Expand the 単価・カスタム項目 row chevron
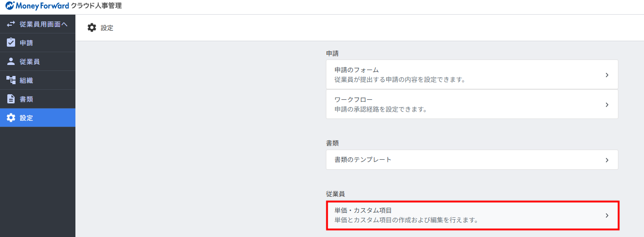The height and width of the screenshot is (237, 644). pos(607,215)
